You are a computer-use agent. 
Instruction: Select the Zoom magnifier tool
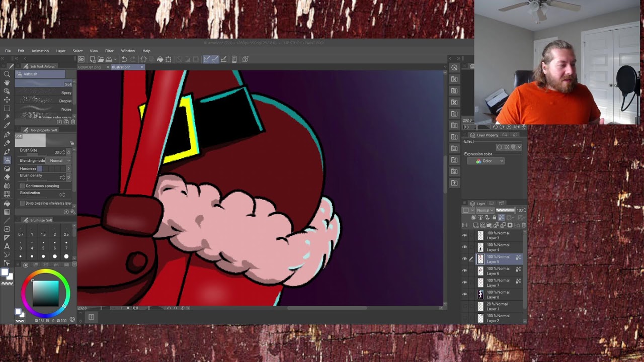coord(7,74)
